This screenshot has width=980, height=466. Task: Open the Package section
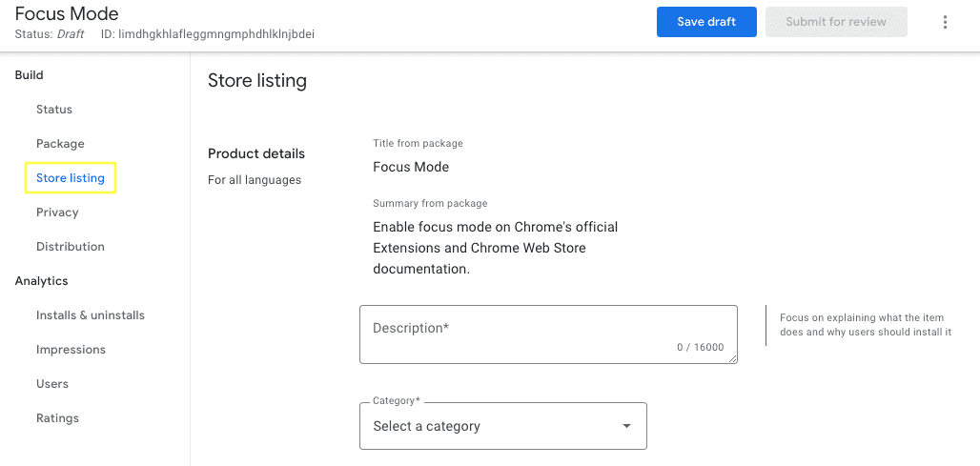60,144
